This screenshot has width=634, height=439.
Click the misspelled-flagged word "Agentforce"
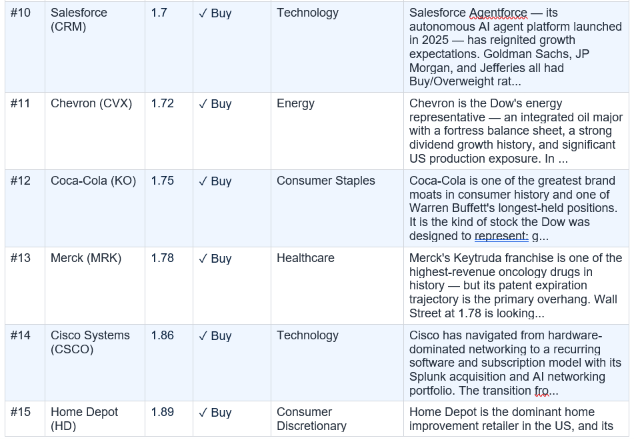tap(498, 13)
